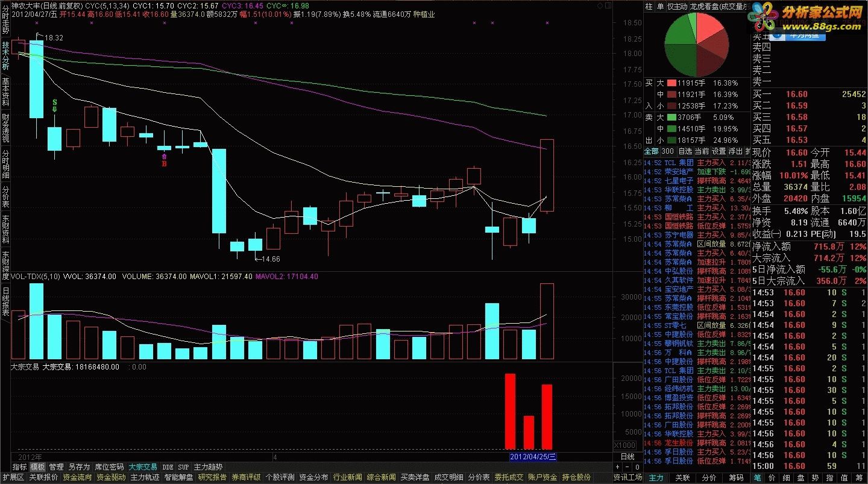
Task: Click the light green 卖大 legend swatch
Action: tap(670, 118)
